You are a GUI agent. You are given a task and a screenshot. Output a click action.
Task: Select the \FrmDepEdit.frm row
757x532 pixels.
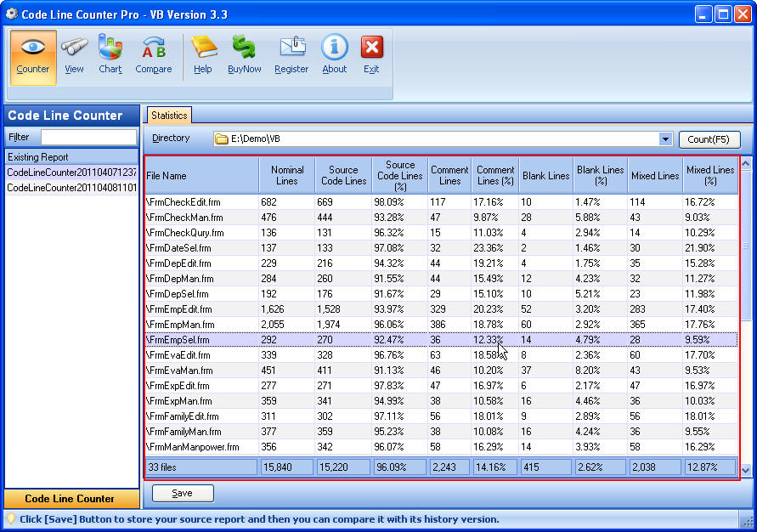pos(441,263)
